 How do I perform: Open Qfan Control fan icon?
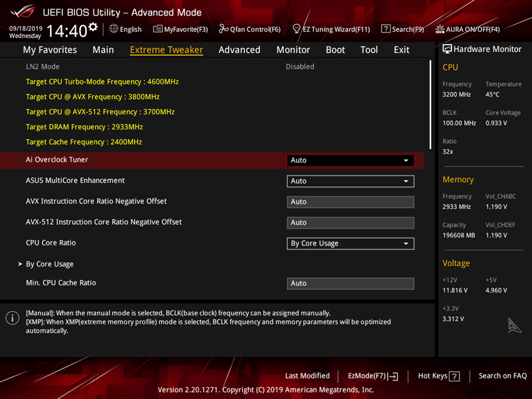223,29
